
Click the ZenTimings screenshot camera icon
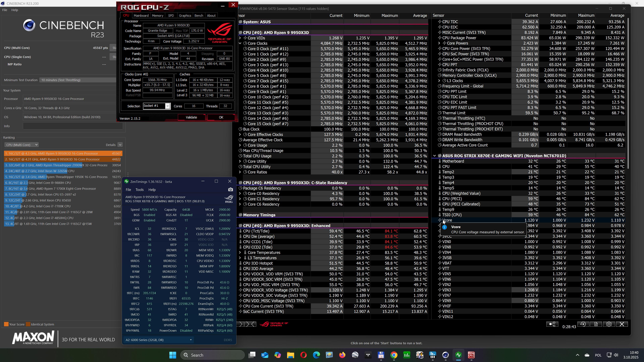tap(230, 190)
